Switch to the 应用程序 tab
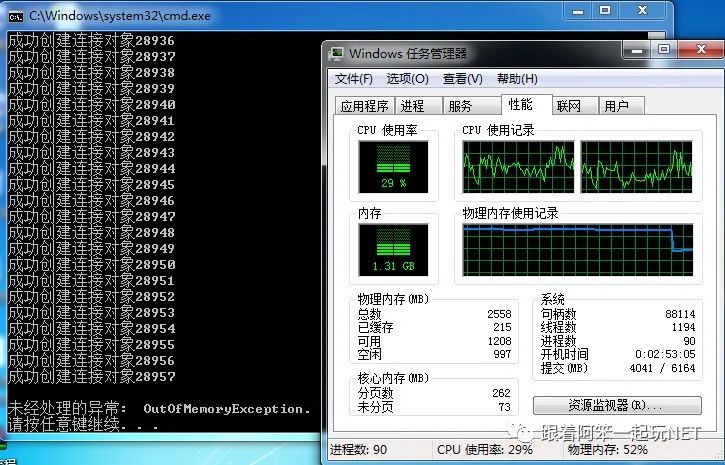725x465 pixels. coord(365,106)
